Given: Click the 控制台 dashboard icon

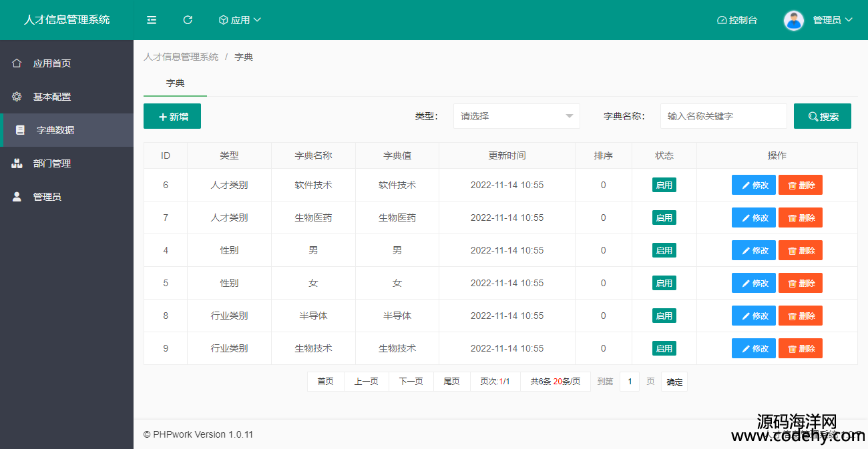Looking at the screenshot, I should [x=722, y=20].
